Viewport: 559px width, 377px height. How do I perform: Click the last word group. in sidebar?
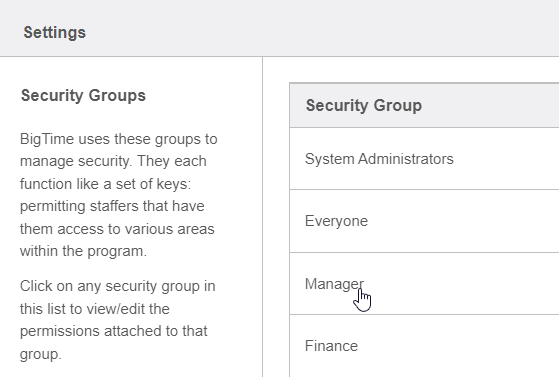41,354
